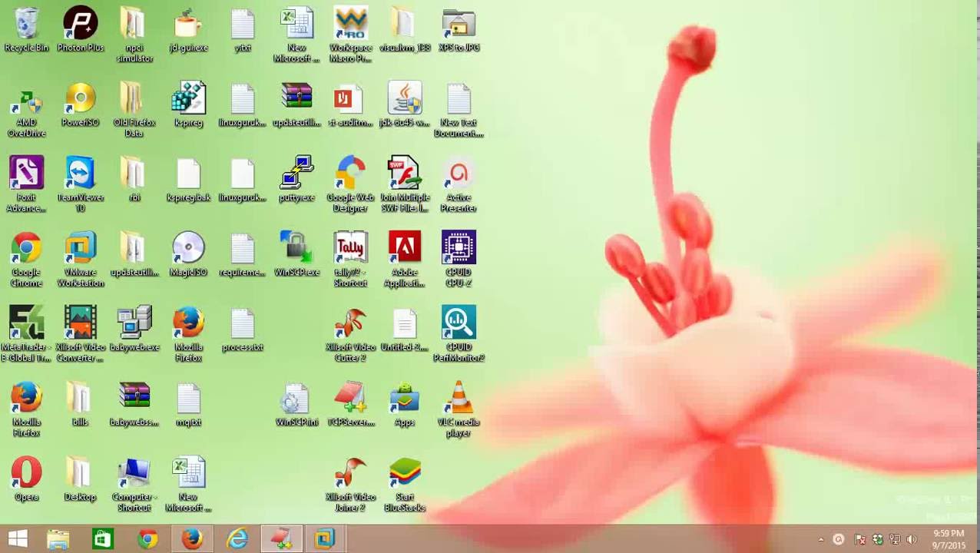
Task: Launch Internet Explorer from the taskbar
Action: [x=237, y=539]
